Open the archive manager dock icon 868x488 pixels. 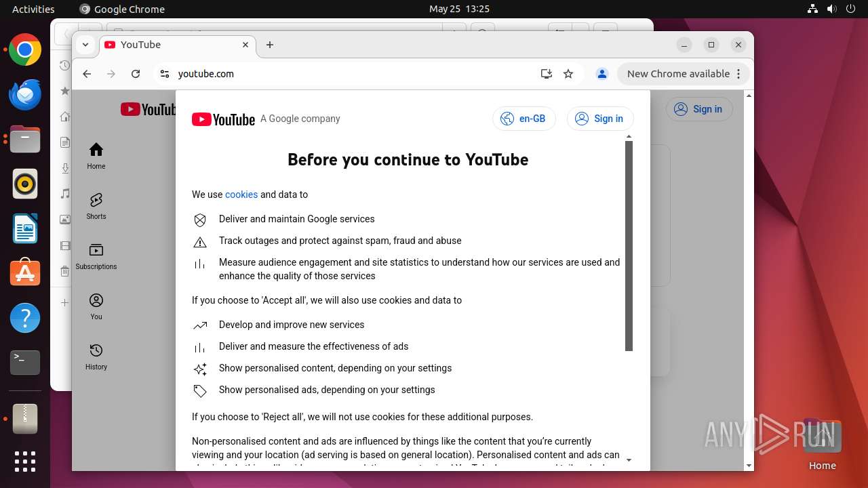pyautogui.click(x=25, y=419)
